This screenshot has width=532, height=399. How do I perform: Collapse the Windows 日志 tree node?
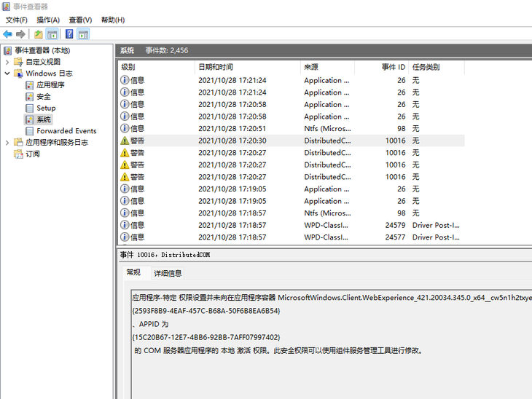click(x=7, y=74)
